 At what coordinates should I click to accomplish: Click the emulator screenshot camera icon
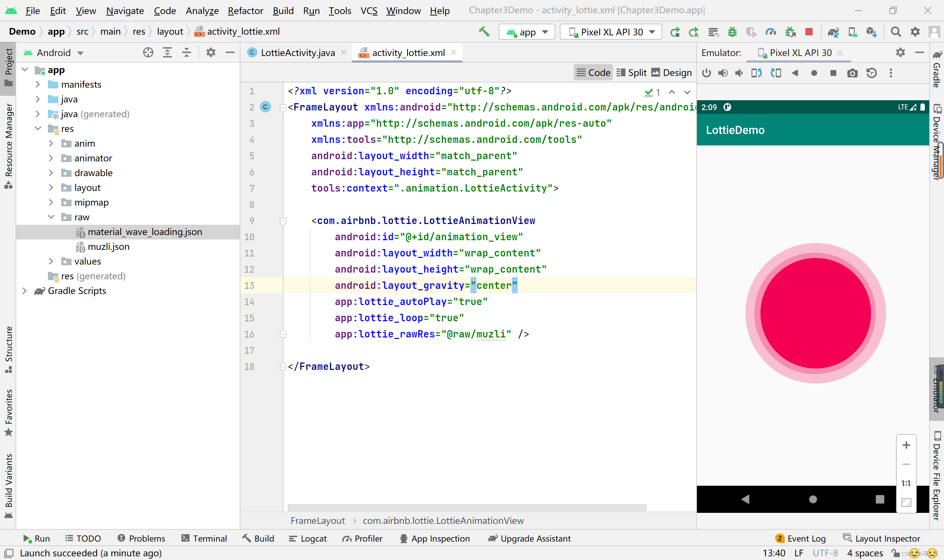pyautogui.click(x=852, y=73)
